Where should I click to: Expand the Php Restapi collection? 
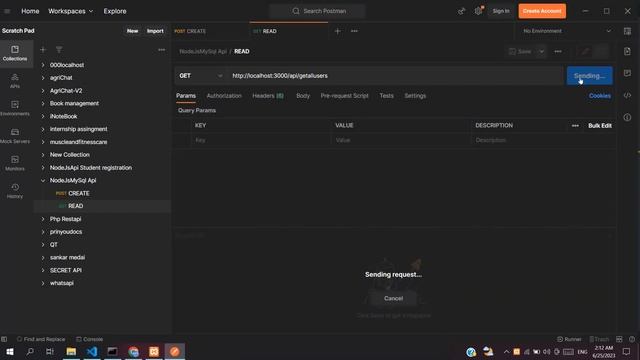coord(43,219)
